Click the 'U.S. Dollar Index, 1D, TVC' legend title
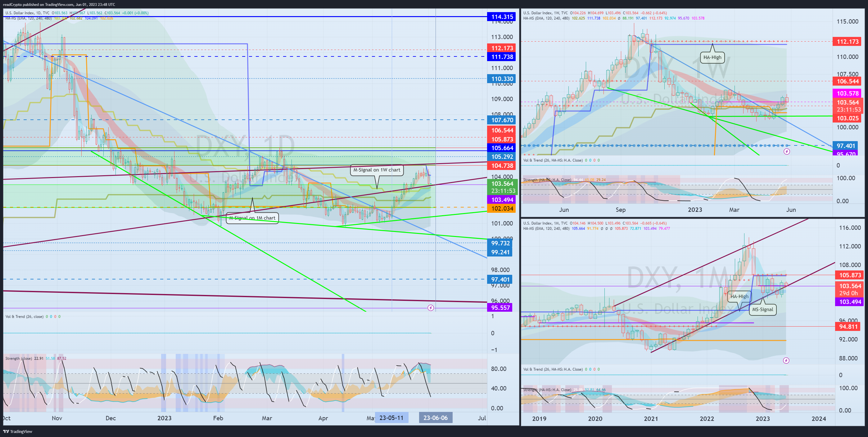Viewport: 868px width, 437px height. point(27,13)
